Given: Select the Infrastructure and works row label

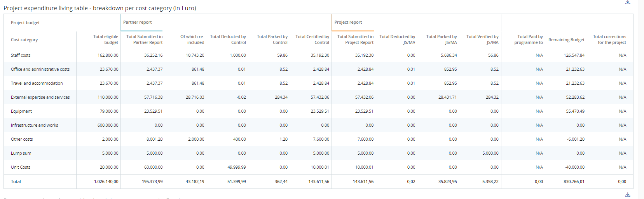Looking at the screenshot, I should coord(35,125).
